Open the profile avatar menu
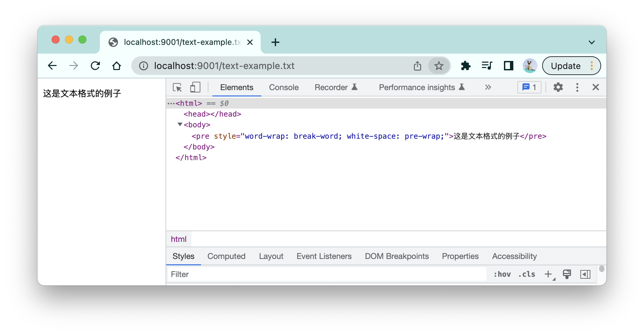This screenshot has width=644, height=335. coord(530,66)
